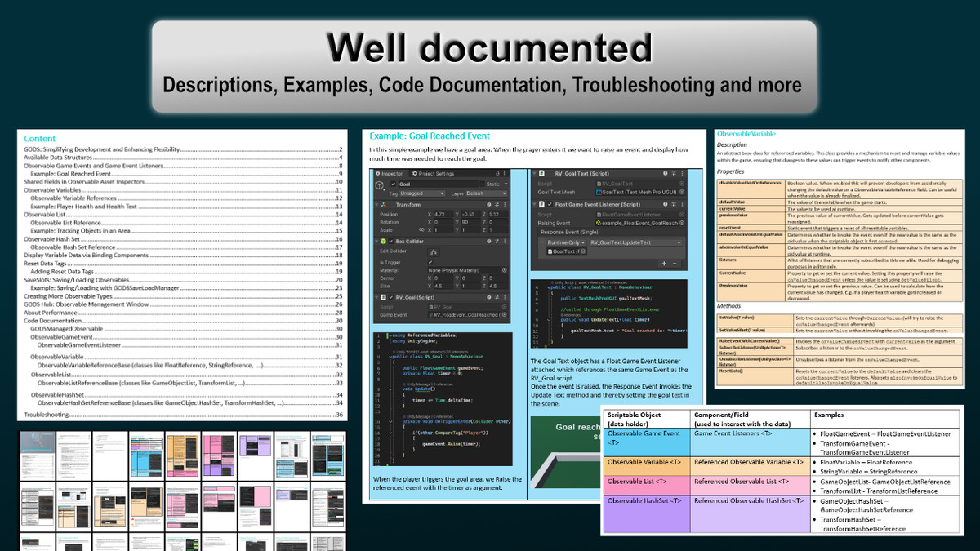Open the Transform component options menu
This screenshot has width=980, height=551.
(505, 205)
